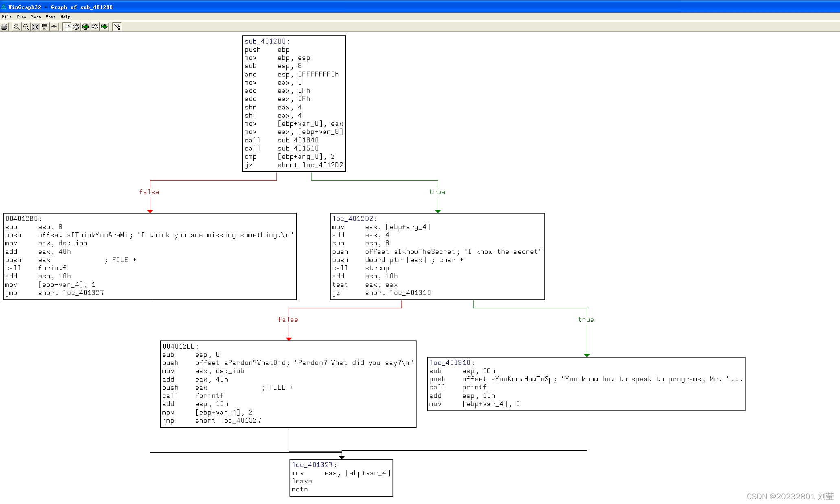Fit the whole graph with the M icon
The height and width of the screenshot is (504, 840).
click(x=35, y=27)
